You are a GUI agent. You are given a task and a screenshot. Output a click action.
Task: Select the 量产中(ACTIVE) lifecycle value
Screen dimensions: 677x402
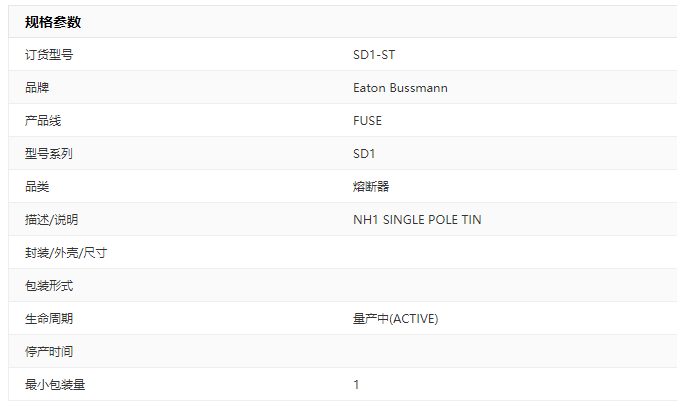[x=395, y=319]
